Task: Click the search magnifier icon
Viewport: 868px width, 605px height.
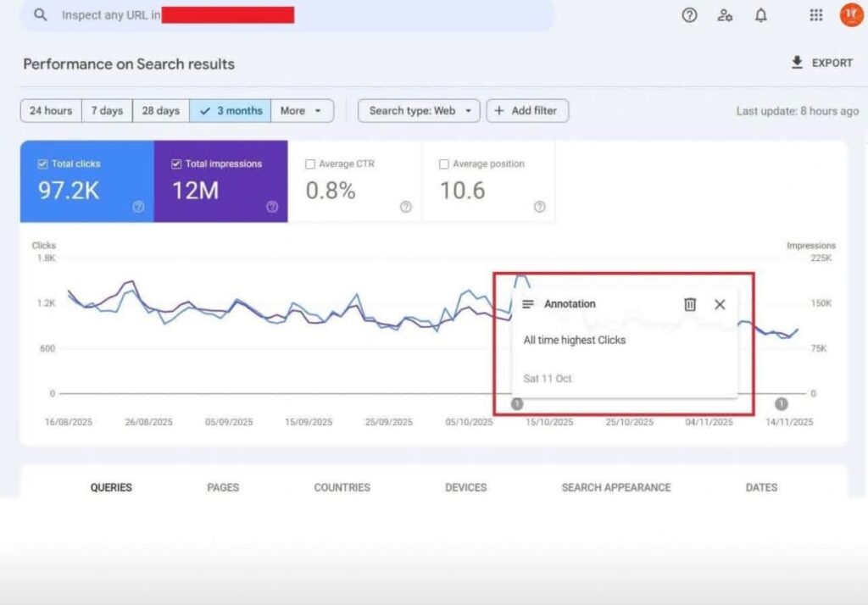Action: [x=41, y=16]
